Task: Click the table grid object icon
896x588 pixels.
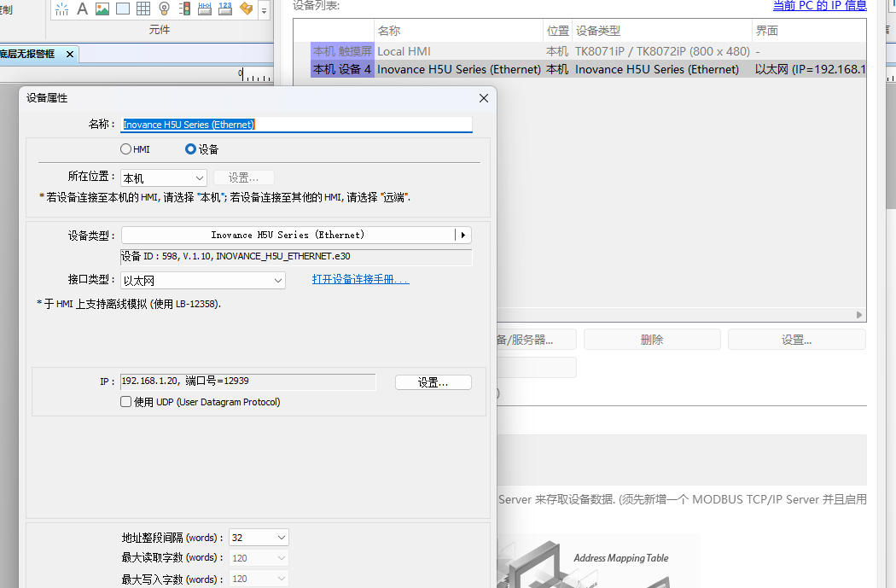Action: click(143, 9)
